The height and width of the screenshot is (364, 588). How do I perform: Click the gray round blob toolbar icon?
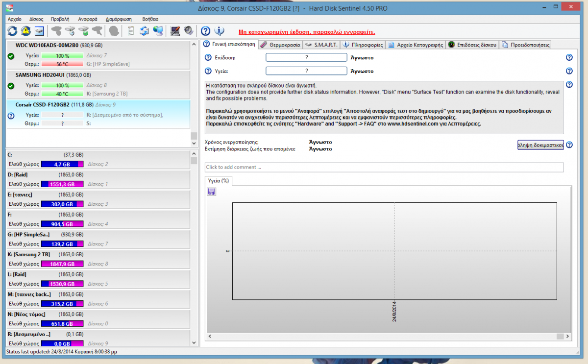click(x=114, y=31)
